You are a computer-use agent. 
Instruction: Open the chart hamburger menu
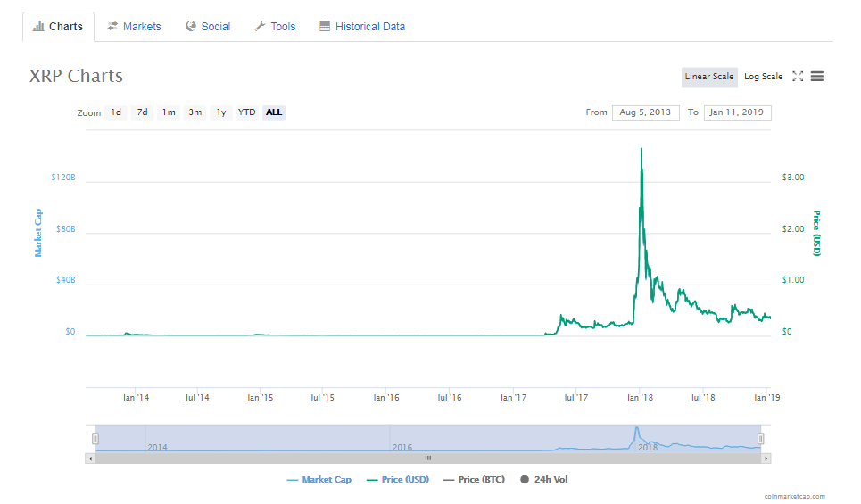[x=817, y=77]
